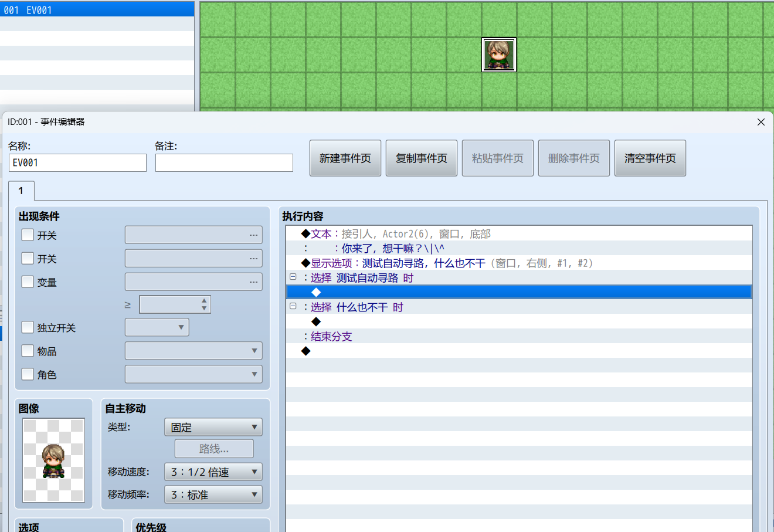Click the variable value spinner arrows
The image size is (774, 532).
204,304
